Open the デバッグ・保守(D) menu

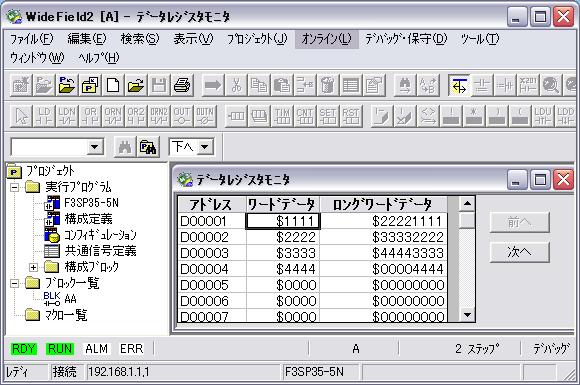point(406,39)
